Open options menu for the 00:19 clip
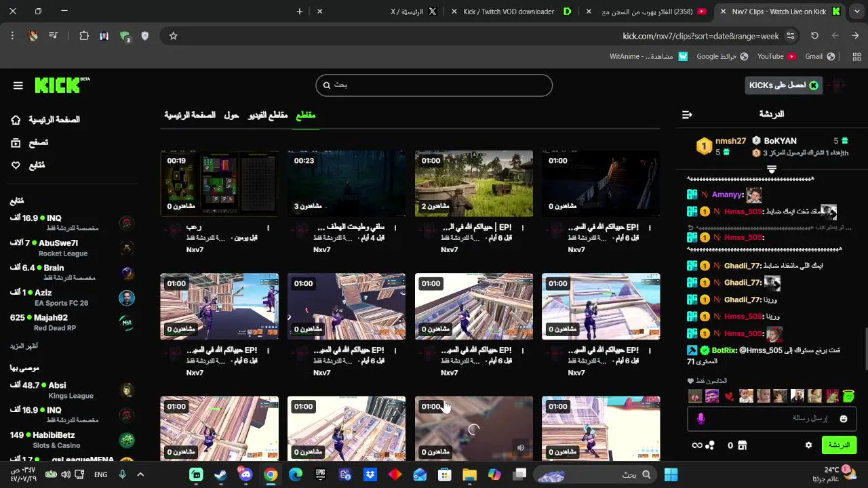 click(269, 228)
